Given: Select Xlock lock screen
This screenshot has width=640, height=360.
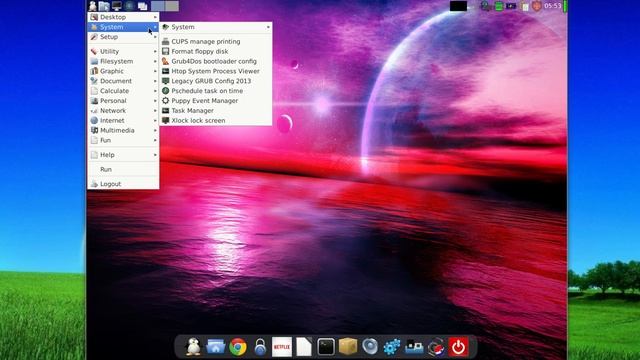Looking at the screenshot, I should coord(216,120).
